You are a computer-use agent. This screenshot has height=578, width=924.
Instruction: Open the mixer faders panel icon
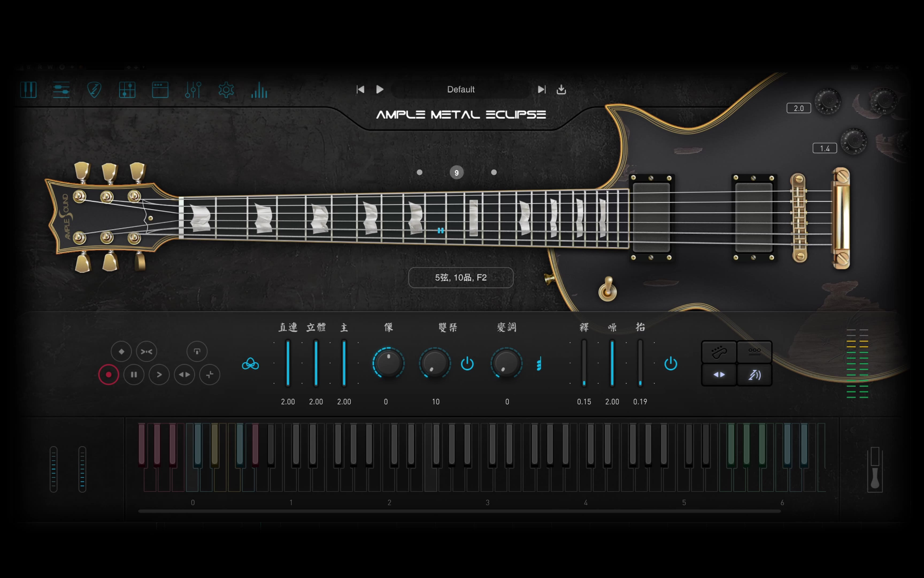193,90
